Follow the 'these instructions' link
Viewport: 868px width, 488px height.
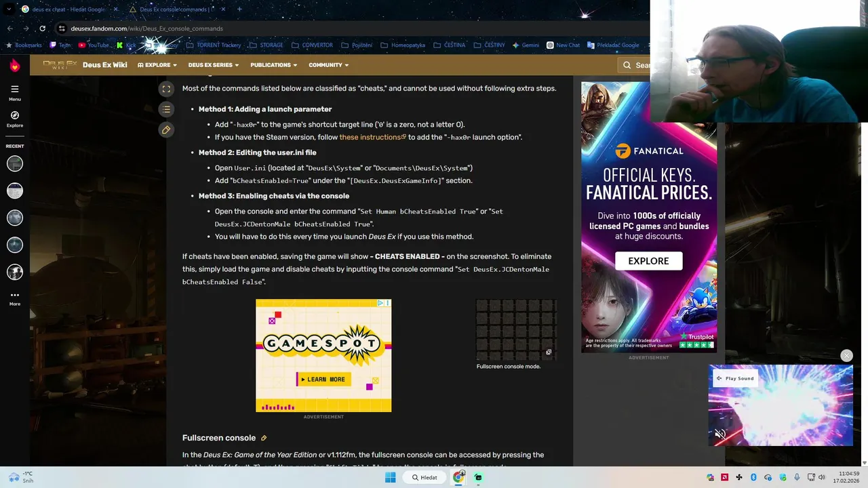pyautogui.click(x=372, y=138)
